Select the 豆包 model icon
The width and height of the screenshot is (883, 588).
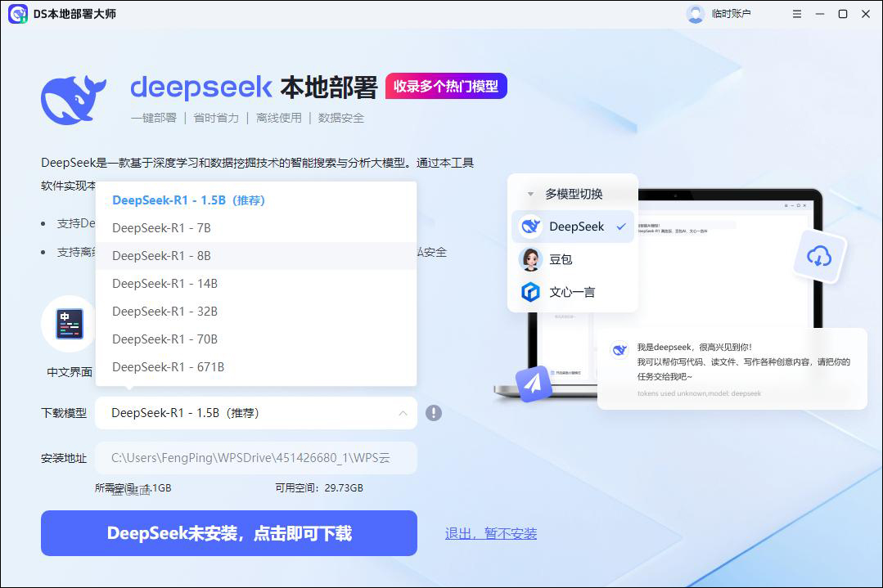[x=529, y=259]
